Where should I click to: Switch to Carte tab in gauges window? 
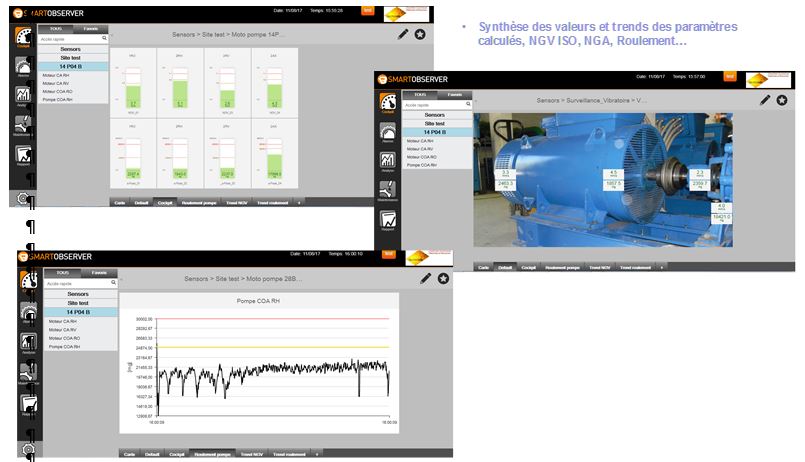[120, 203]
